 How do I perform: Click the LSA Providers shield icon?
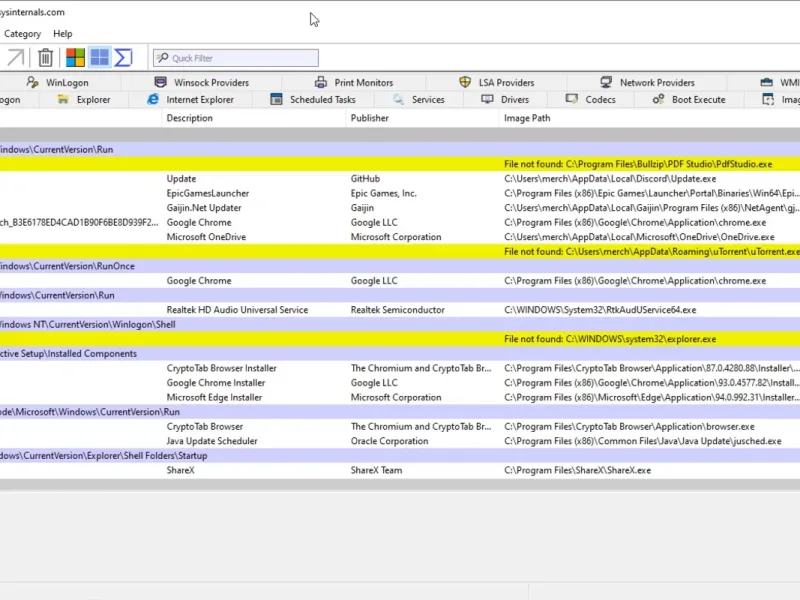tap(465, 83)
